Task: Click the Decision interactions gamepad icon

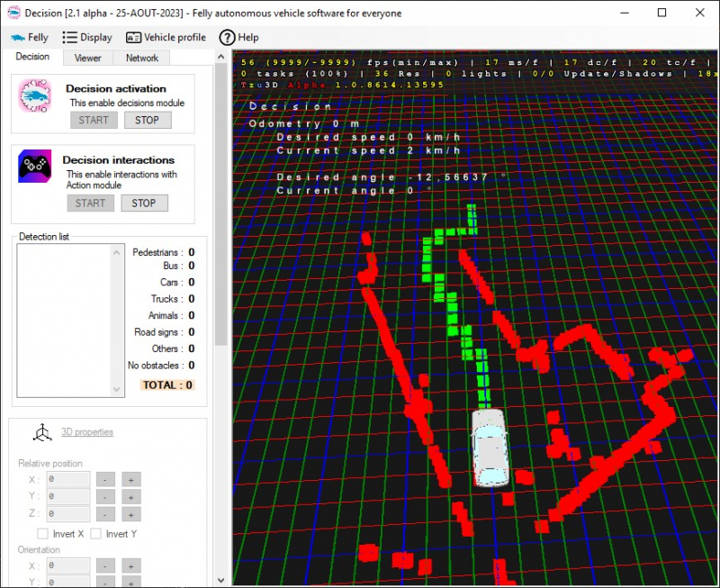Action: (35, 166)
